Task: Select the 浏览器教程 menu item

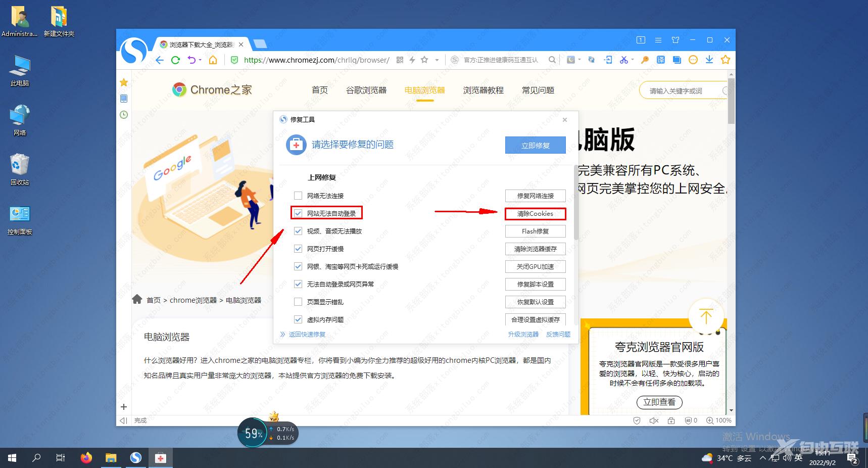Action: (x=483, y=90)
